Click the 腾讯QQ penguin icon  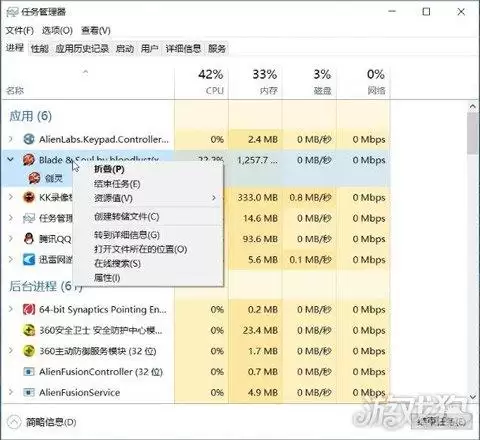pos(29,239)
